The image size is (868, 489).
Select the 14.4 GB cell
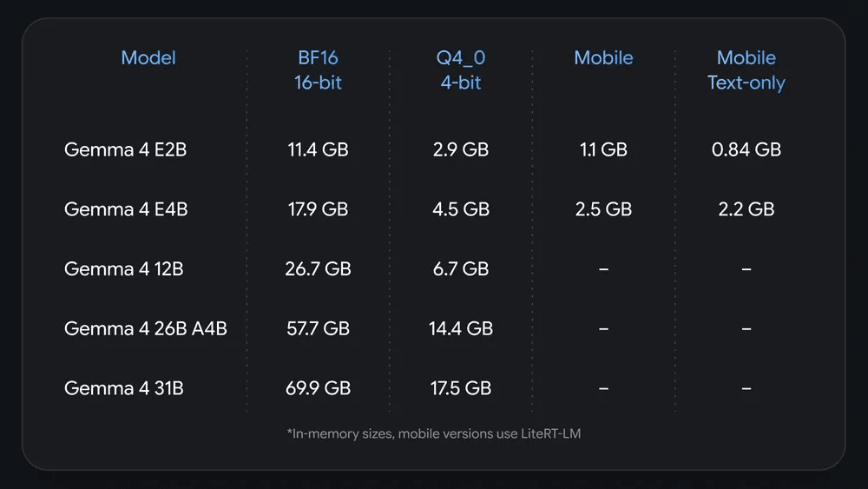(x=461, y=329)
